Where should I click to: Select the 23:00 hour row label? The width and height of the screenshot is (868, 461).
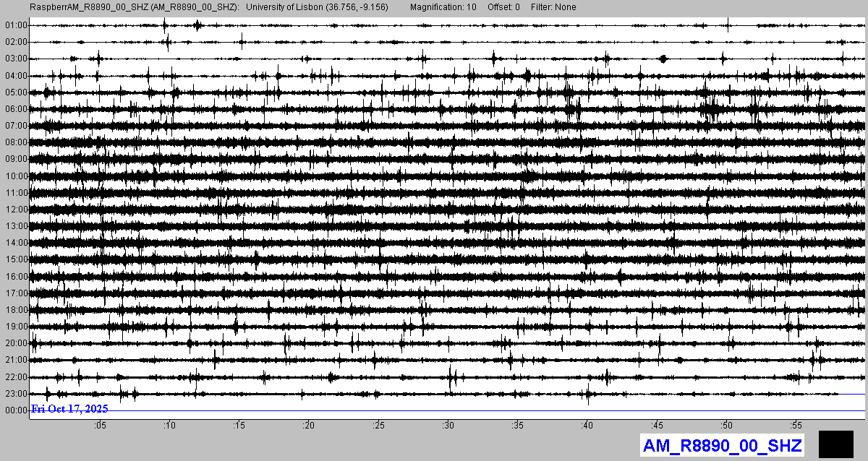(15, 394)
